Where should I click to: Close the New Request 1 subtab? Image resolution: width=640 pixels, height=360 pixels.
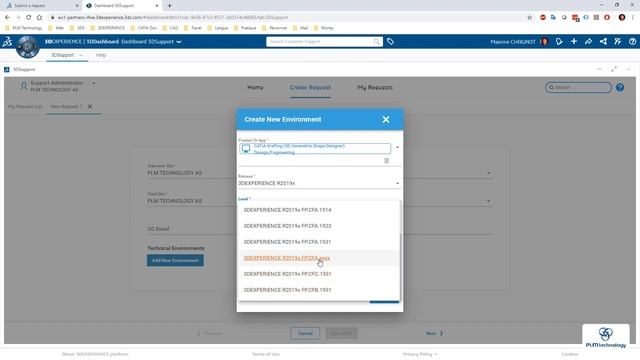[90, 107]
